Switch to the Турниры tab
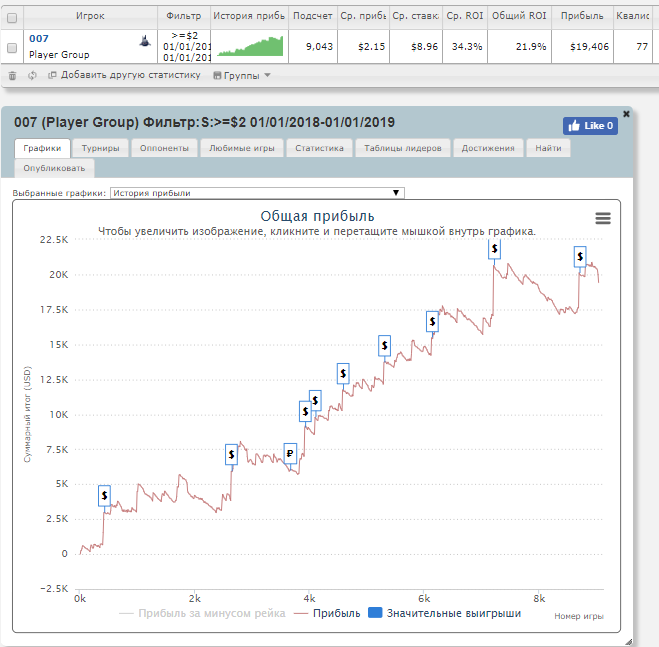Viewport: 659px width, 647px height. 100,148
